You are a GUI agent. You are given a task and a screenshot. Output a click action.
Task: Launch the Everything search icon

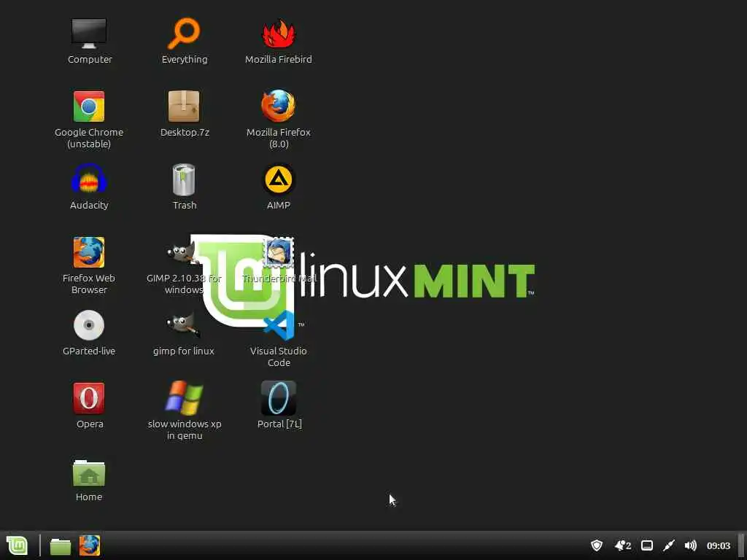coord(184,34)
